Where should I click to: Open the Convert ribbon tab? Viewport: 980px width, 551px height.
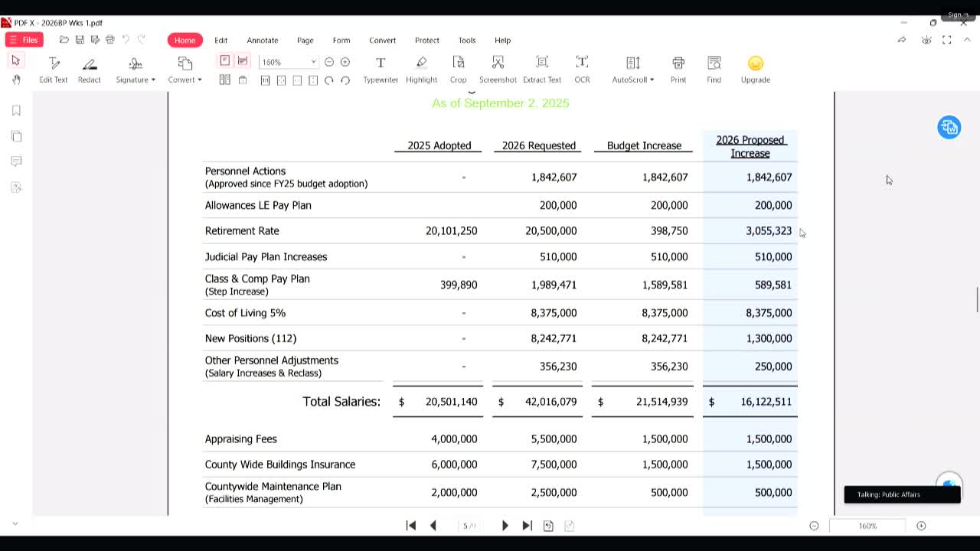[382, 40]
